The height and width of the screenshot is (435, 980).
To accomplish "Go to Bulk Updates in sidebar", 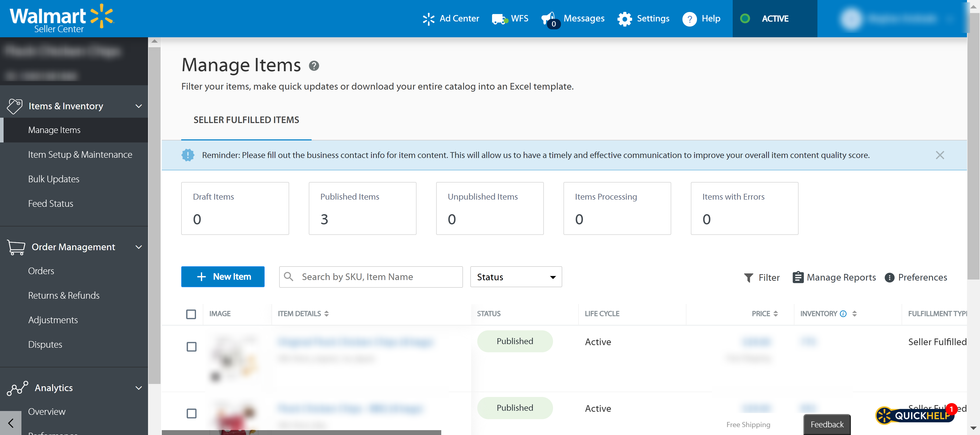I will [54, 179].
